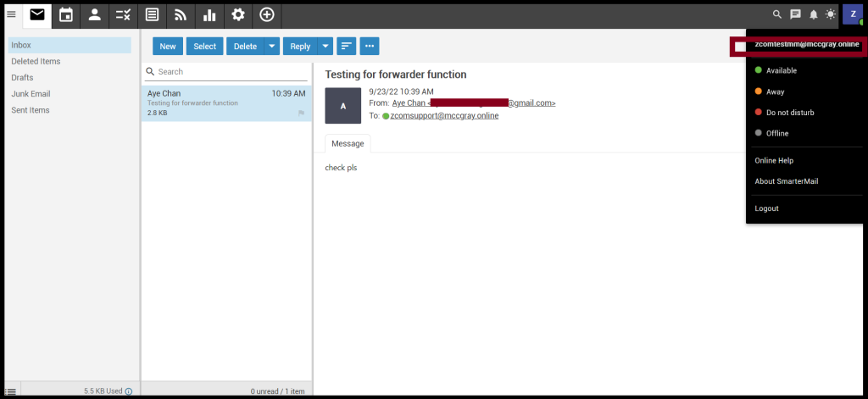Click the sender avatar A thumbnail
Viewport: 868px width, 399px height.
tap(343, 106)
